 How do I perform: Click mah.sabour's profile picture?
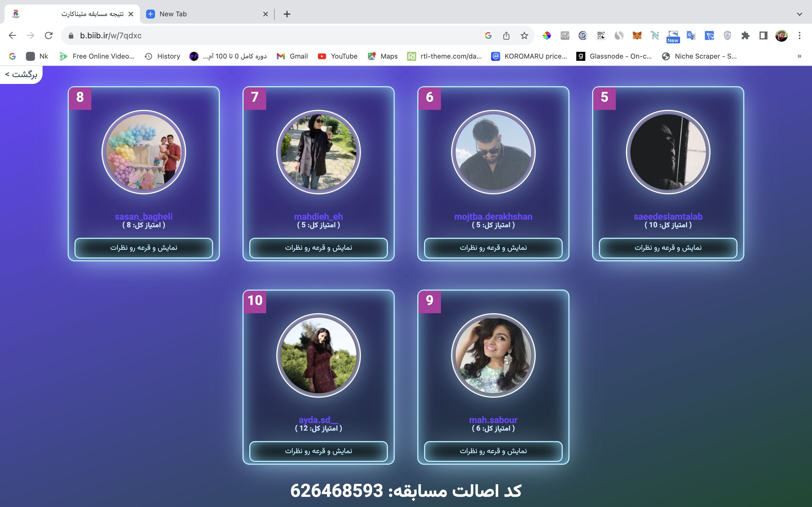(x=493, y=355)
